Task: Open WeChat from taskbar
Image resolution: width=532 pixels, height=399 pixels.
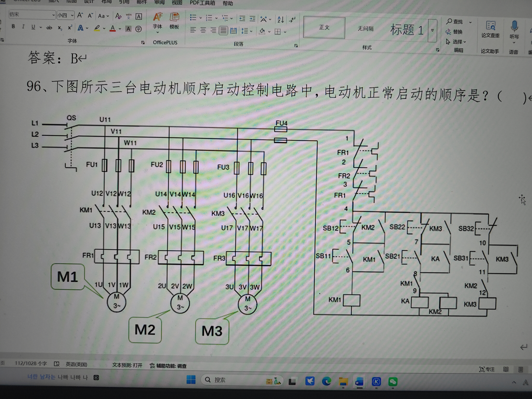Action: pos(393,382)
